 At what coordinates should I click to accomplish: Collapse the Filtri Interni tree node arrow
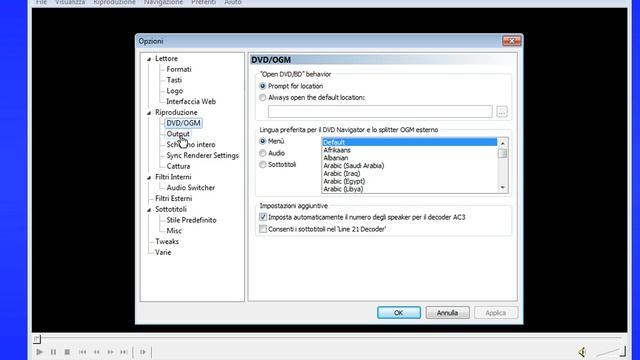tap(149, 178)
